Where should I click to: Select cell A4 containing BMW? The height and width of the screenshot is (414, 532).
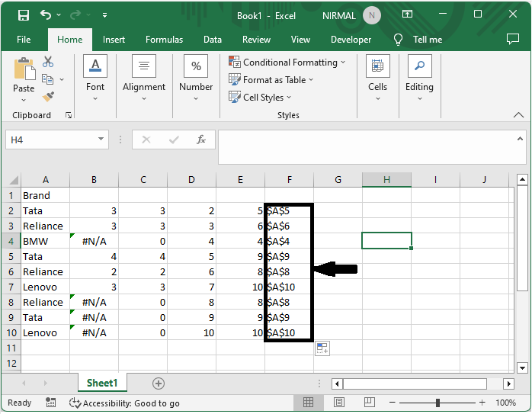pos(45,241)
